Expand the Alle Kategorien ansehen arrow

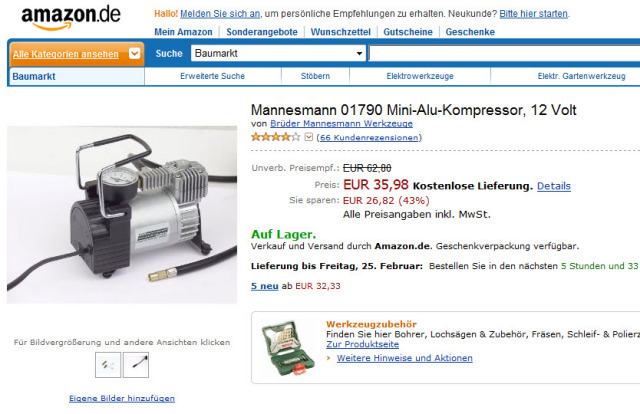click(134, 53)
